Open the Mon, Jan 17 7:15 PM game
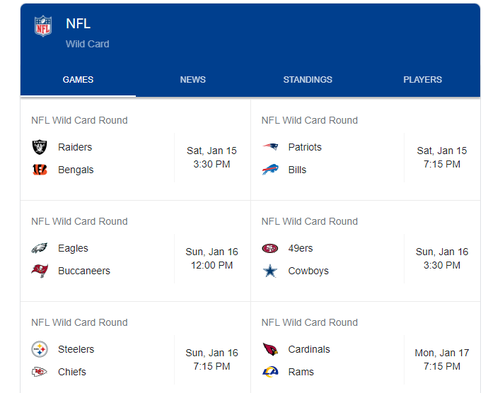The height and width of the screenshot is (393, 500). coord(366,350)
